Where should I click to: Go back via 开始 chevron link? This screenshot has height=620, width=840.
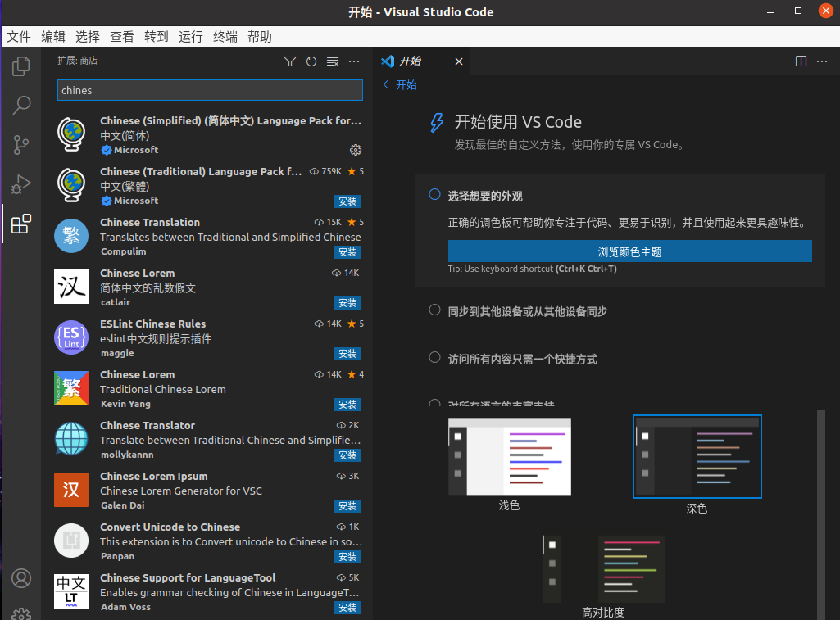(x=400, y=84)
